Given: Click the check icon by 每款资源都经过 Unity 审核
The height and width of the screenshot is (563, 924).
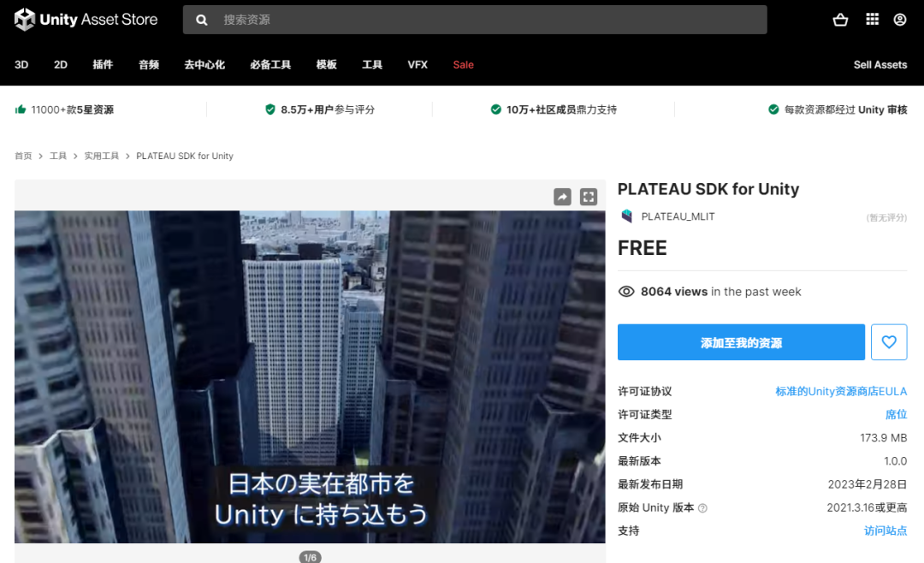Looking at the screenshot, I should tap(773, 109).
